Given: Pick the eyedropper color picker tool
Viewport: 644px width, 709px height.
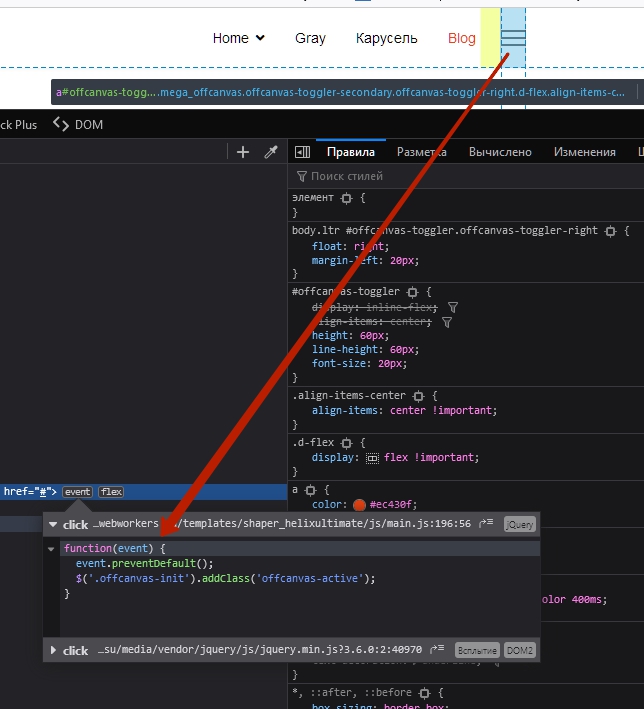Looking at the screenshot, I should click(x=270, y=152).
